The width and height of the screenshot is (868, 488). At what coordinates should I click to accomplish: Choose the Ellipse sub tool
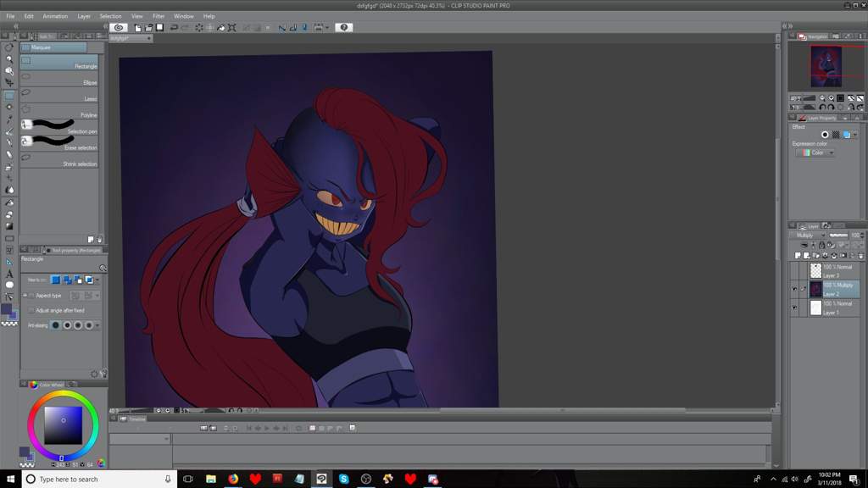coord(59,79)
